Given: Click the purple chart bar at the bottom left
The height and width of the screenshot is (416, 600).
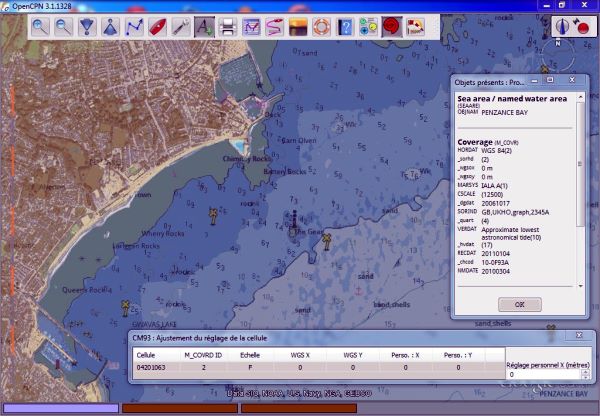Looking at the screenshot, I should pyautogui.click(x=61, y=408).
